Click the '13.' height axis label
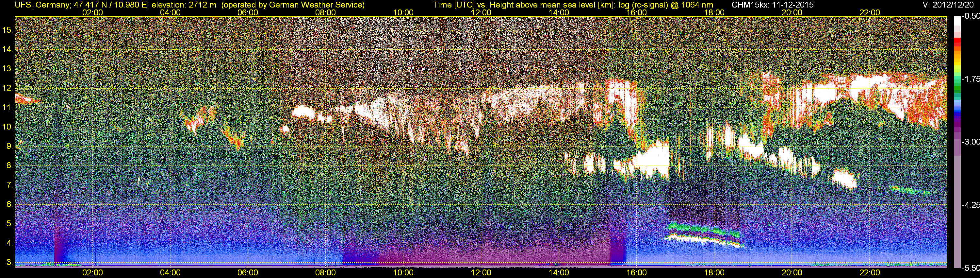The height and width of the screenshot is (278, 980). 7,69
